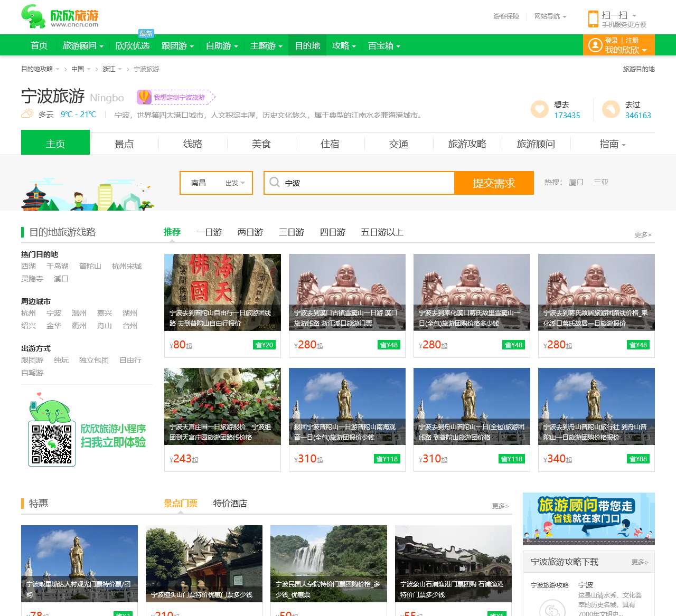676x616 pixels.
Task: Click the heart icon beside 想去
Action: 539,110
